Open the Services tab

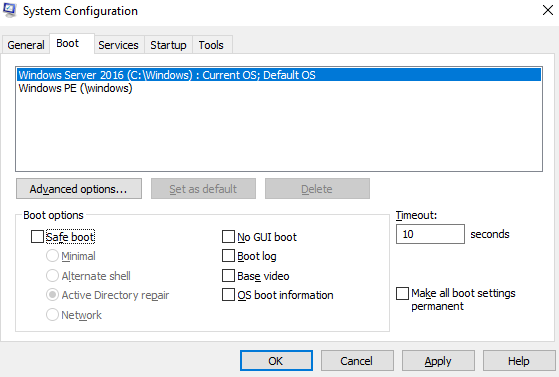coord(118,45)
